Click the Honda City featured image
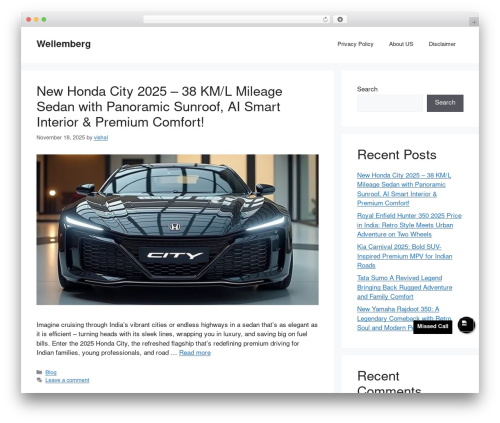500x423 pixels. pyautogui.click(x=177, y=229)
